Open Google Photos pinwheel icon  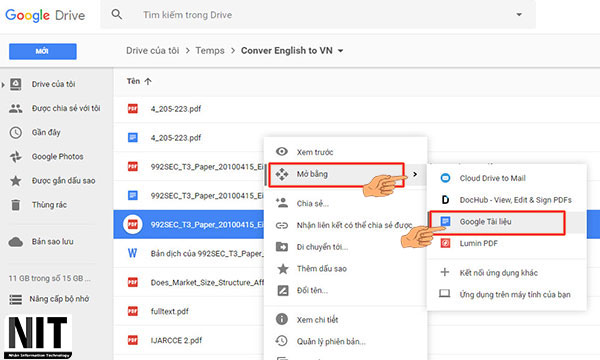(x=16, y=156)
